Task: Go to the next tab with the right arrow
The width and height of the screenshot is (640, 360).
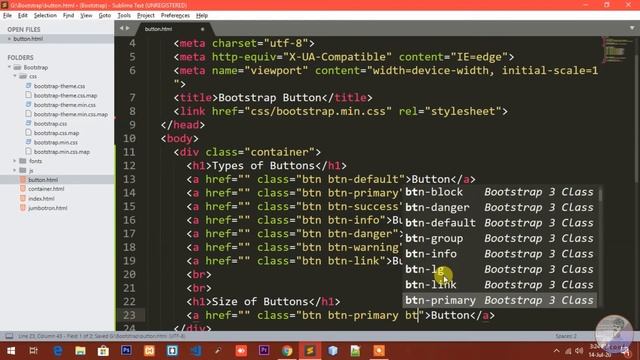Action: pyautogui.click(x=128, y=29)
